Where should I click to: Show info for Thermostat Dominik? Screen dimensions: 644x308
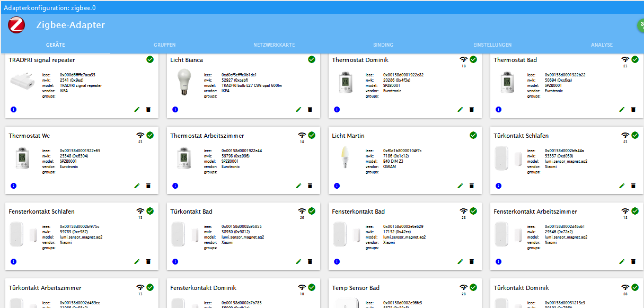337,110
